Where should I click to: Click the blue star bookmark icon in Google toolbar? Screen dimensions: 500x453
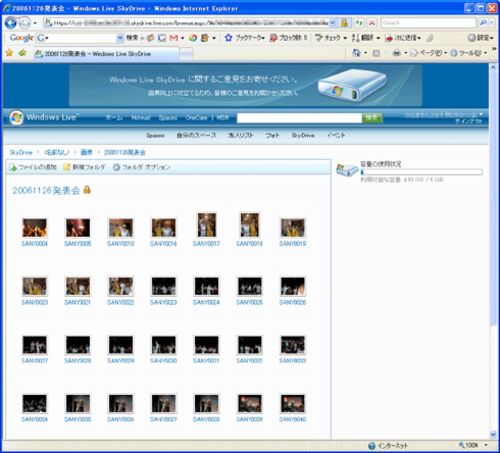pyautogui.click(x=228, y=38)
